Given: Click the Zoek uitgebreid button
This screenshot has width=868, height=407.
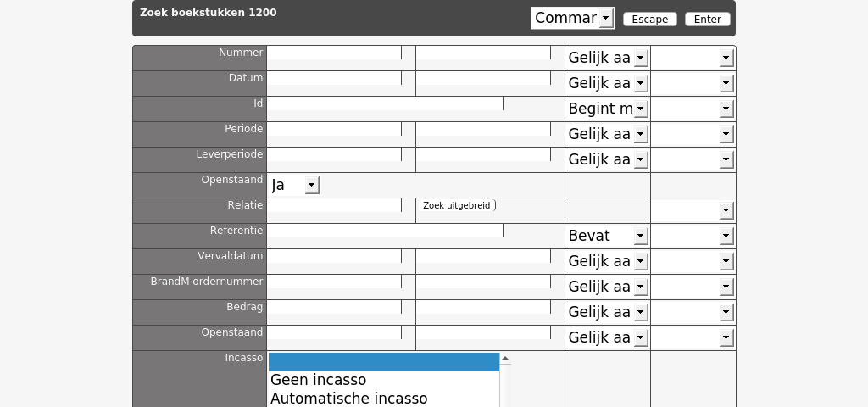Looking at the screenshot, I should tap(457, 205).
